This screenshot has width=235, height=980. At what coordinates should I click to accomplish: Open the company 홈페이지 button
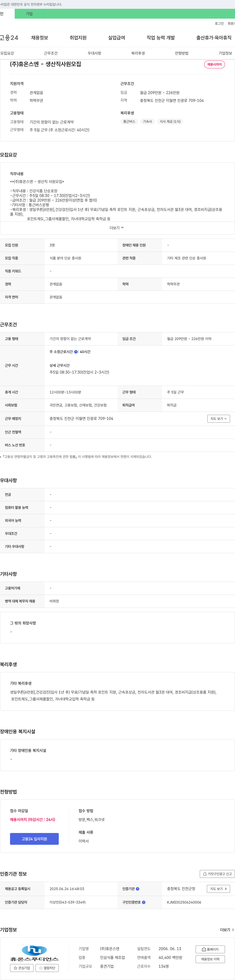210,949
